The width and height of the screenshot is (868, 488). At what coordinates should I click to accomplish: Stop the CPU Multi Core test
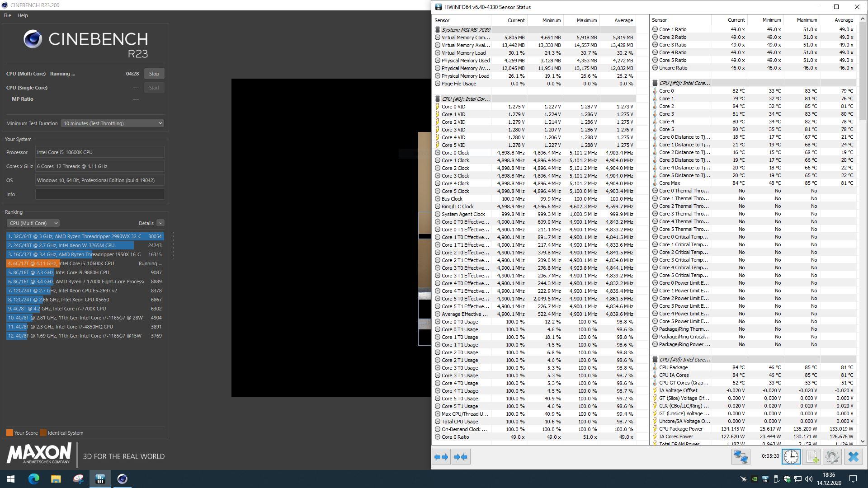pos(154,74)
